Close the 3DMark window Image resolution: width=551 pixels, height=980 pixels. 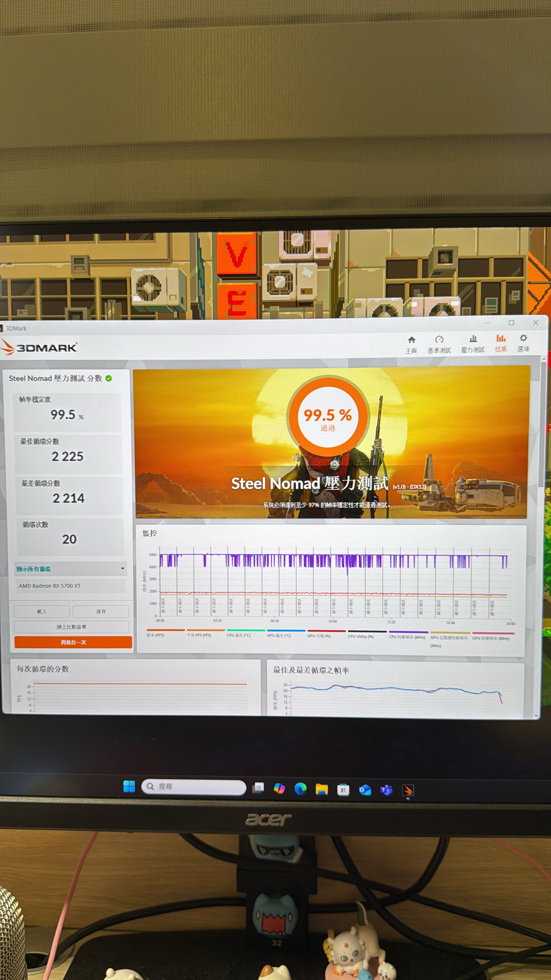pyautogui.click(x=535, y=323)
